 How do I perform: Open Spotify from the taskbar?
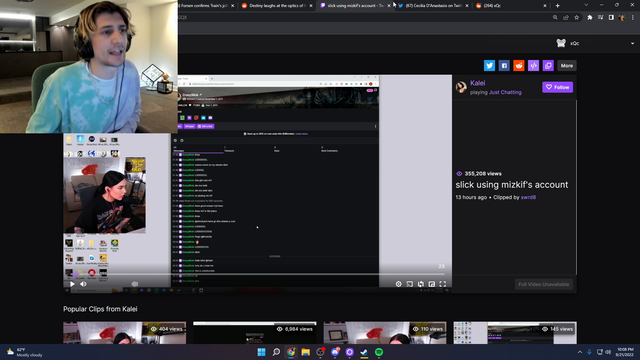pyautogui.click(x=379, y=352)
